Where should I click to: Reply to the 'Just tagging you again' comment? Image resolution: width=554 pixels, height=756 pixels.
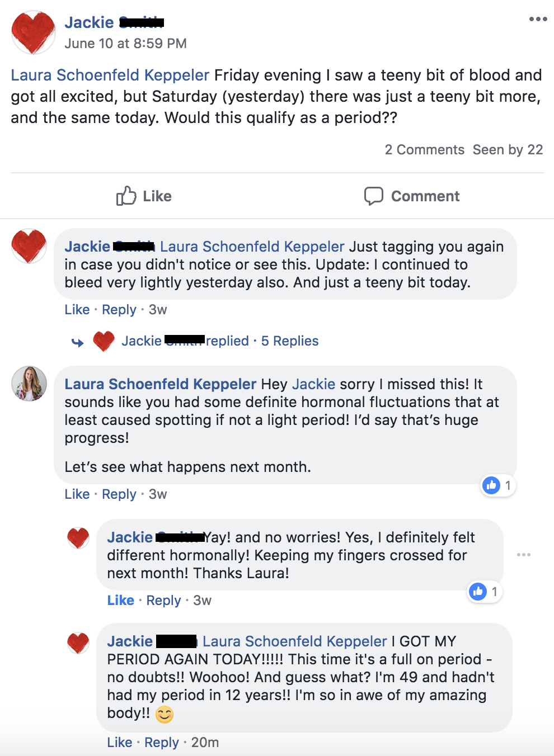point(119,310)
